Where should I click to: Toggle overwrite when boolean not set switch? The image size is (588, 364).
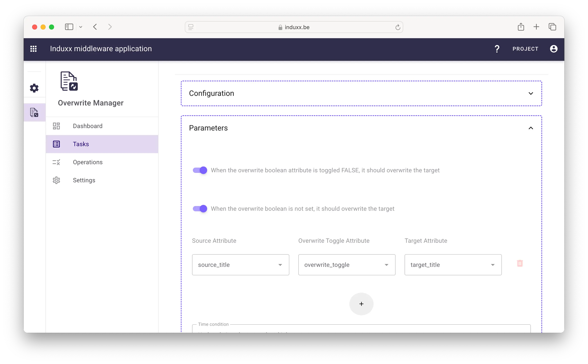coord(200,209)
